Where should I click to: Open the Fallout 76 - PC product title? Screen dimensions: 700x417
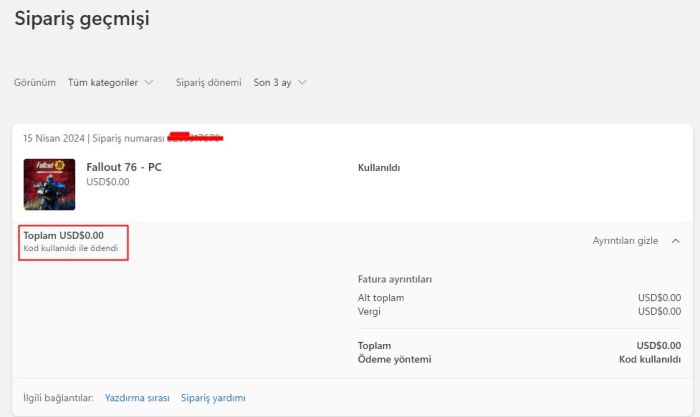(124, 167)
